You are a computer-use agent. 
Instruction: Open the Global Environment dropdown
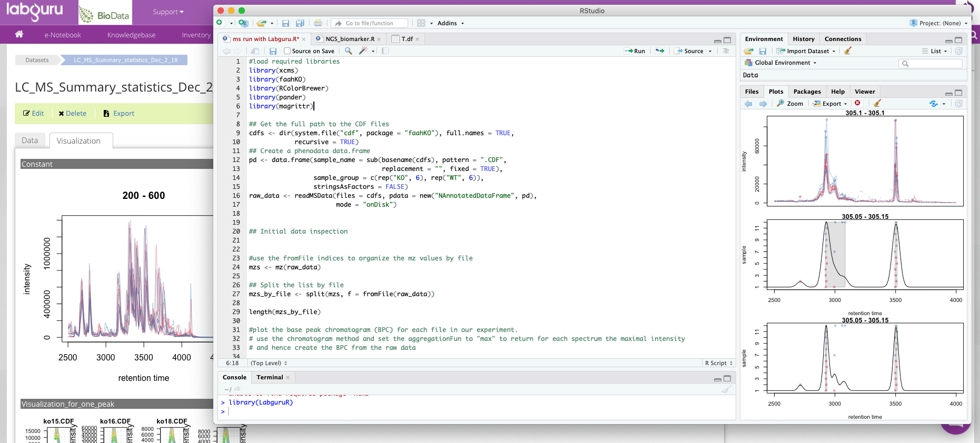pos(782,63)
